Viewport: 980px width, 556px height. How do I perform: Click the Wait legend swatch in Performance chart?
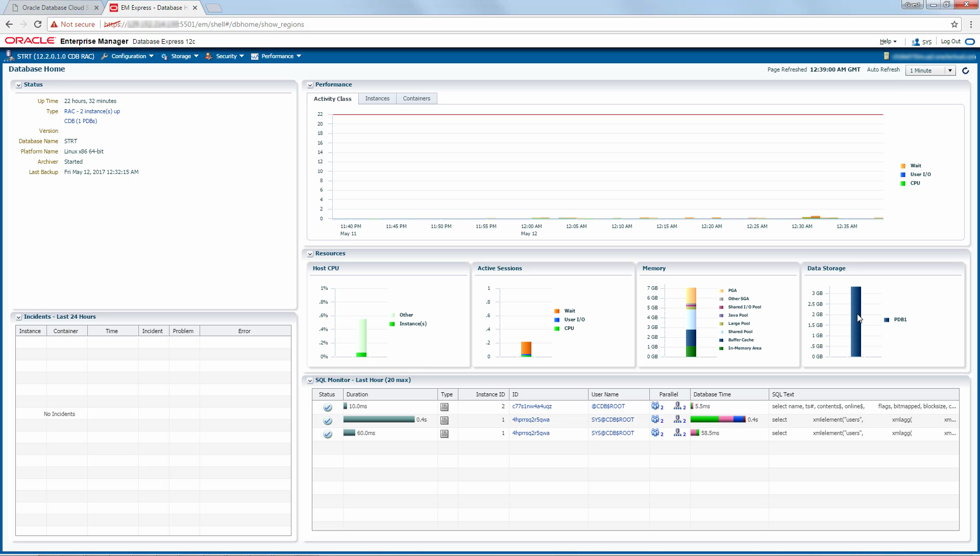pyautogui.click(x=903, y=166)
